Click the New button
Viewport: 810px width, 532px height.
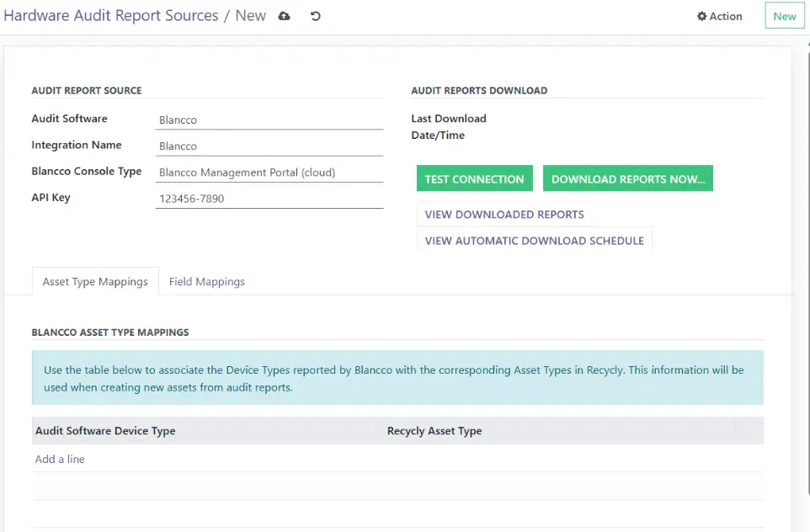click(784, 16)
